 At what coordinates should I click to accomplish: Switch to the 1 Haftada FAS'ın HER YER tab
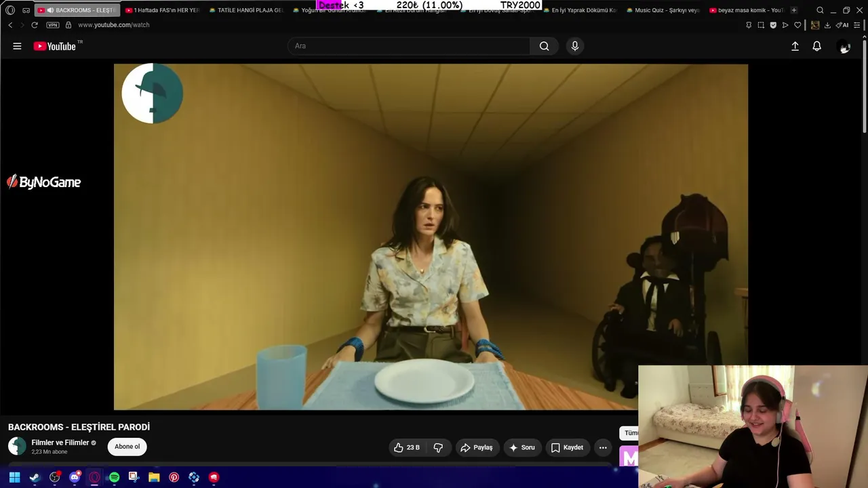coord(162,10)
